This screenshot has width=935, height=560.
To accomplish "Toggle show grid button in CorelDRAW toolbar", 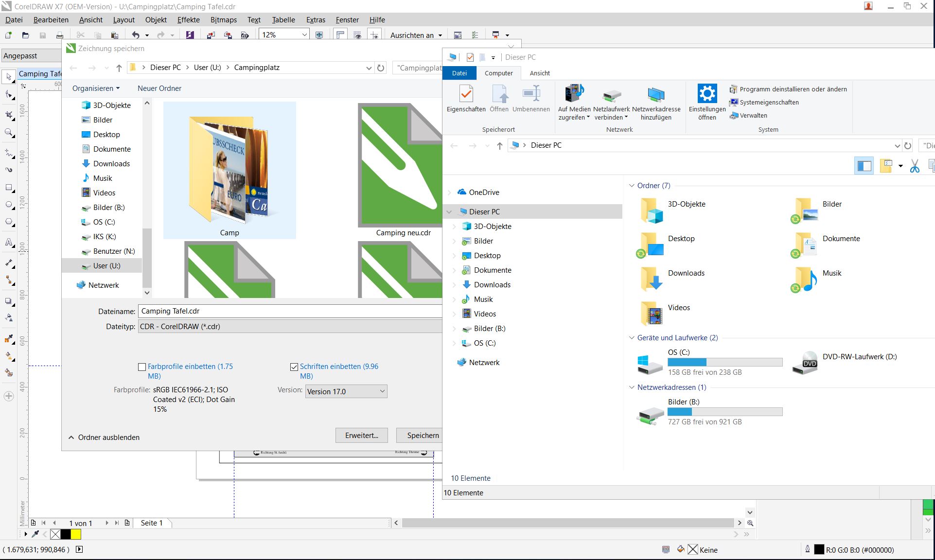I will coord(358,35).
